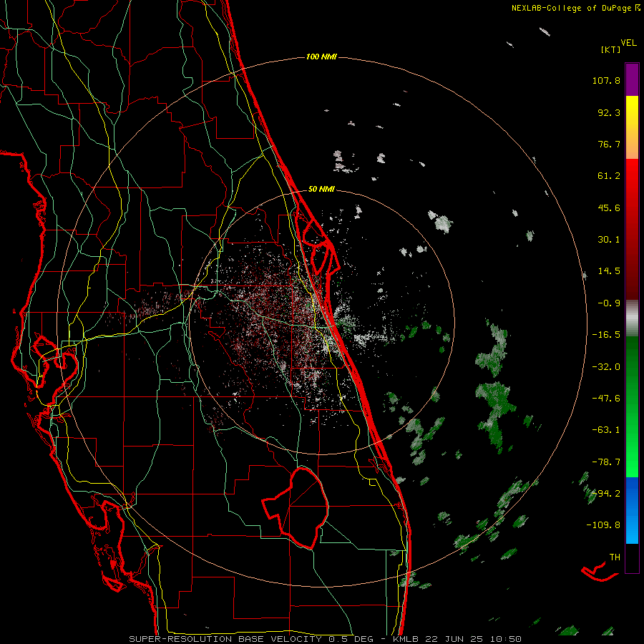Click the VEL legend title
Image resolution: width=644 pixels, height=644 pixels.
(x=628, y=43)
